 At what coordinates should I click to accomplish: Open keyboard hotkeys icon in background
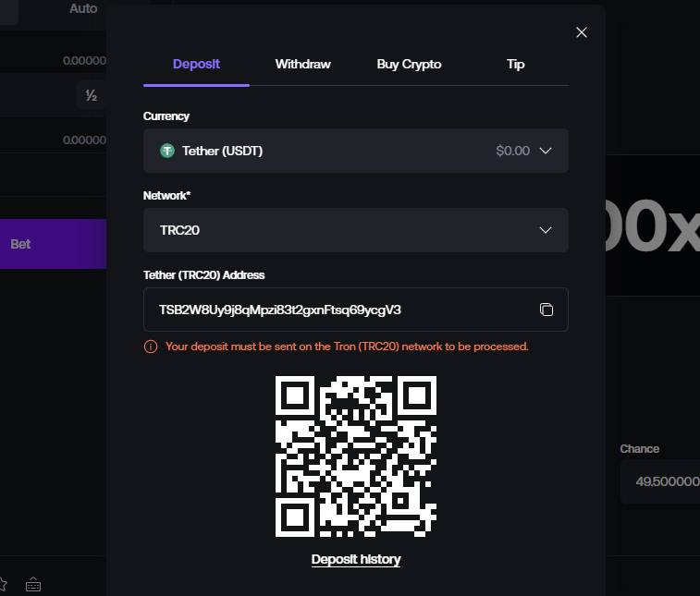click(x=33, y=584)
